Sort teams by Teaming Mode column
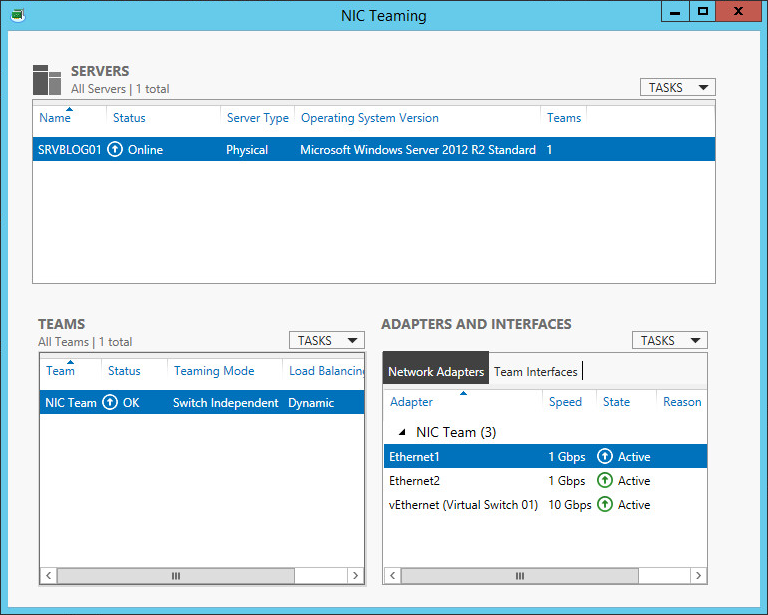Viewport: 768px width, 615px height. click(214, 371)
